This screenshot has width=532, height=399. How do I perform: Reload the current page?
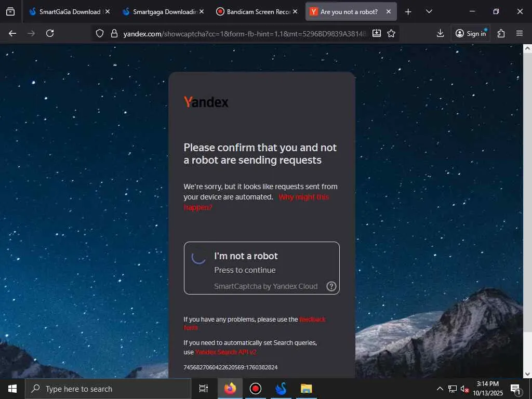(50, 33)
